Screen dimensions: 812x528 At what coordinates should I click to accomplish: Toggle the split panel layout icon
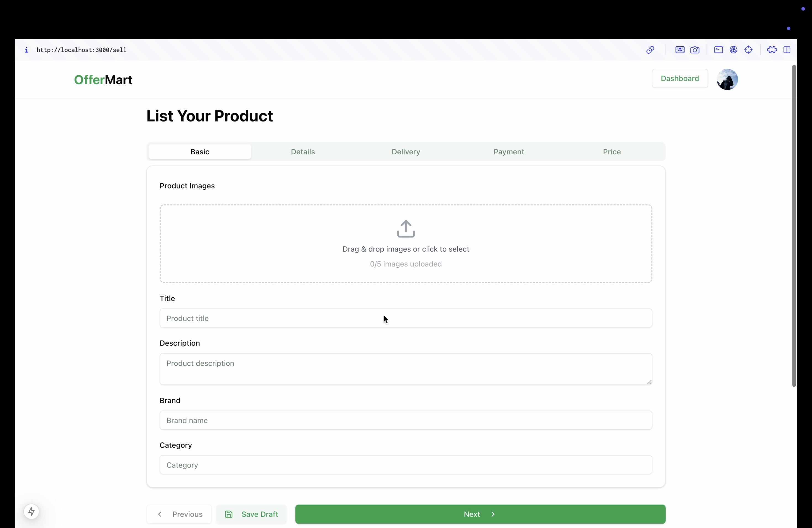click(x=787, y=50)
